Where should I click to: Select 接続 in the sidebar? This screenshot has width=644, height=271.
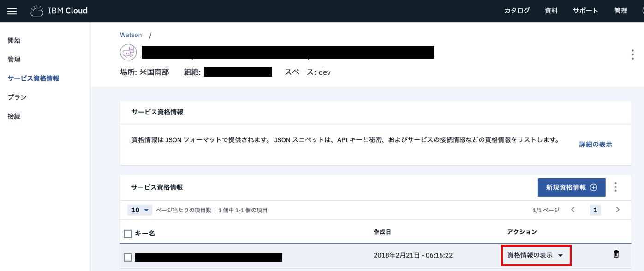[14, 116]
